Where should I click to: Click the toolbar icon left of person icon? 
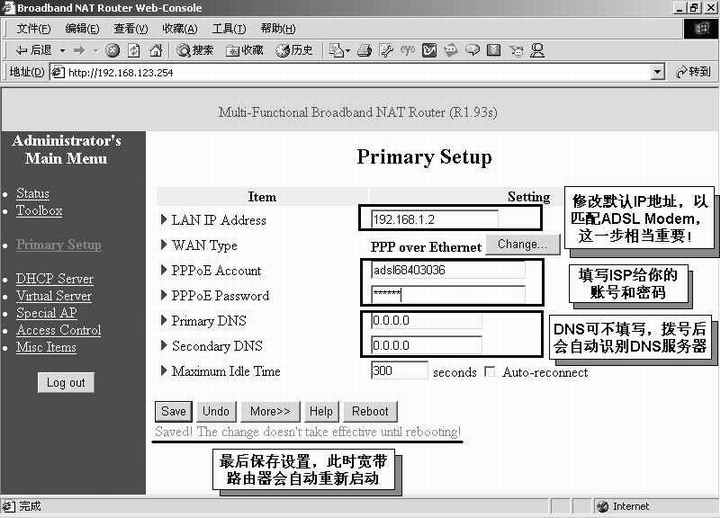516,51
